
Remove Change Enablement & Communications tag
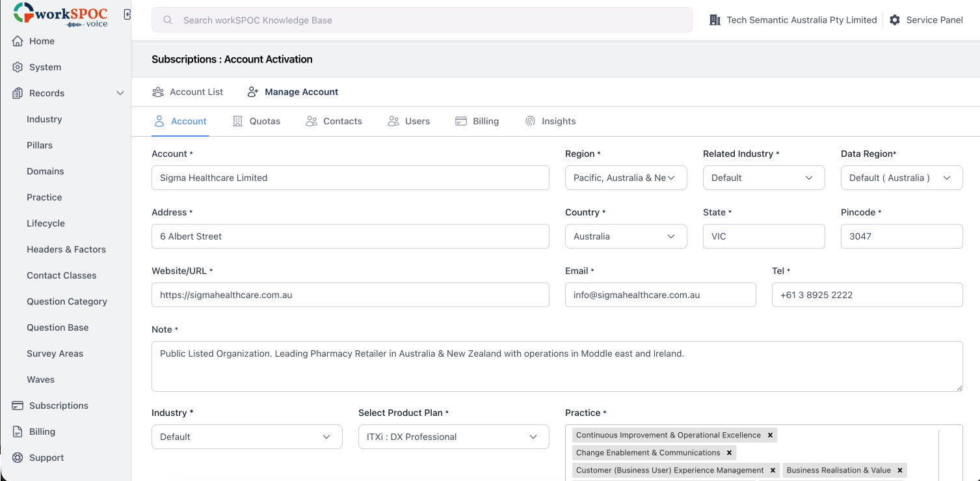[729, 452]
